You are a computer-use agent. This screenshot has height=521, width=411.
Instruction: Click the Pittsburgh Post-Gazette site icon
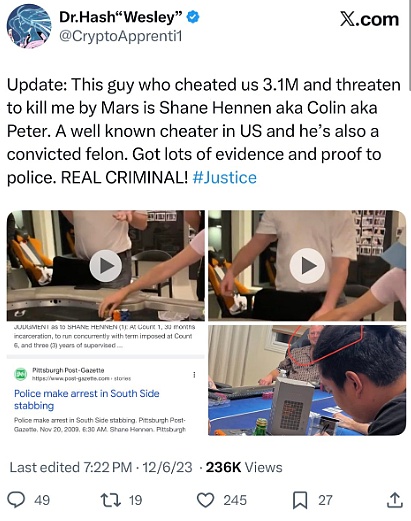coord(21,374)
